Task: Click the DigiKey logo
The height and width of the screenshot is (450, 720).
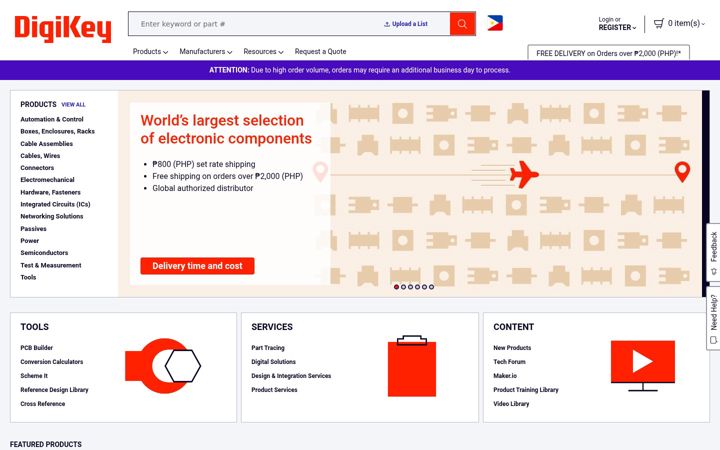Action: click(x=63, y=28)
